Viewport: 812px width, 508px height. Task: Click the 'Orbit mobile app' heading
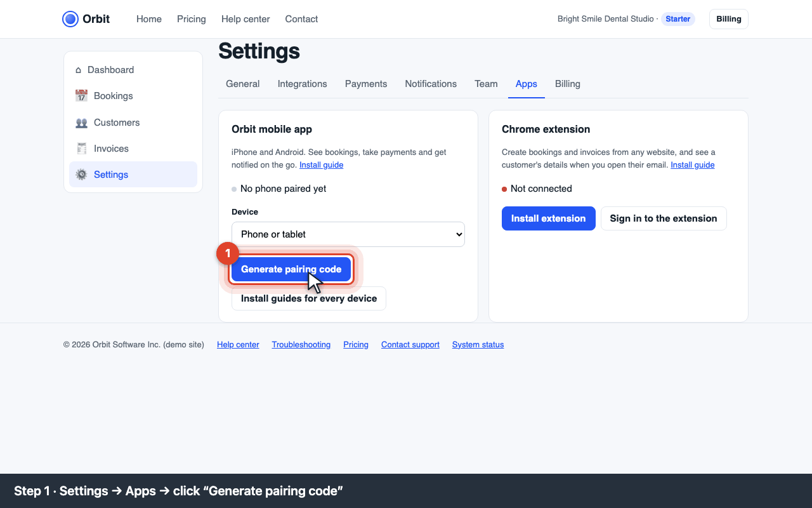click(272, 129)
